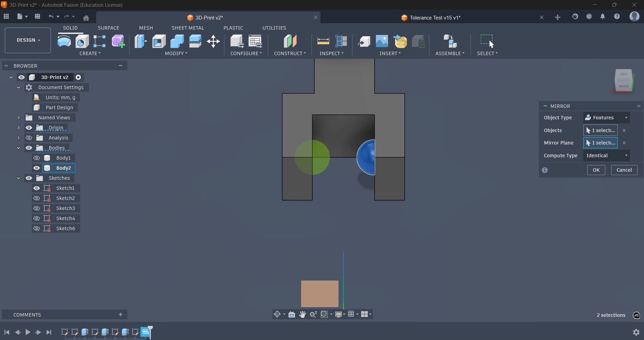Select the Press Pull modify tool
This screenshot has width=644, height=340.
pos(141,41)
